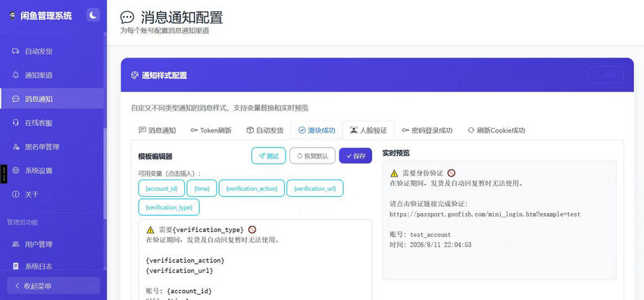
Task: Open 自动发货 in the sidebar
Action: [x=52, y=52]
